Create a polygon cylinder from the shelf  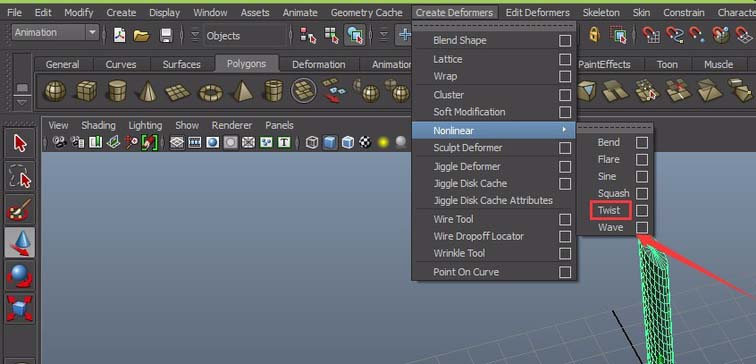[117, 91]
